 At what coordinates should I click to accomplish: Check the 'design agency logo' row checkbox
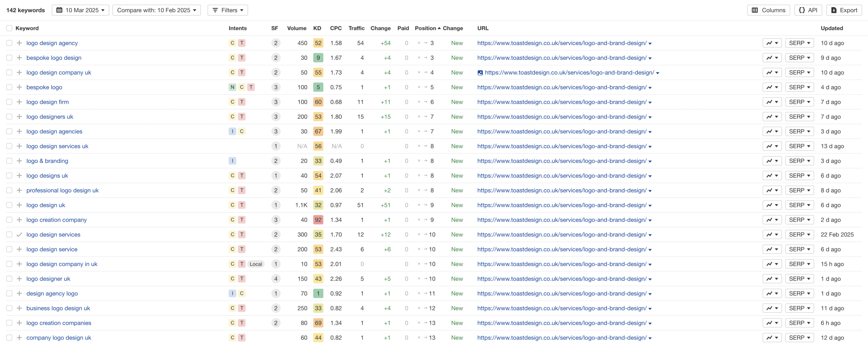9,293
